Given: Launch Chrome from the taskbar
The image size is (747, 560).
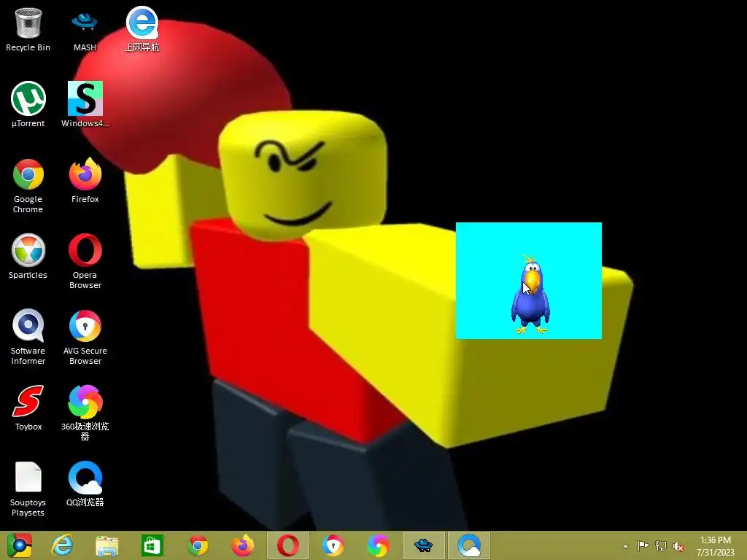Looking at the screenshot, I should 198,545.
